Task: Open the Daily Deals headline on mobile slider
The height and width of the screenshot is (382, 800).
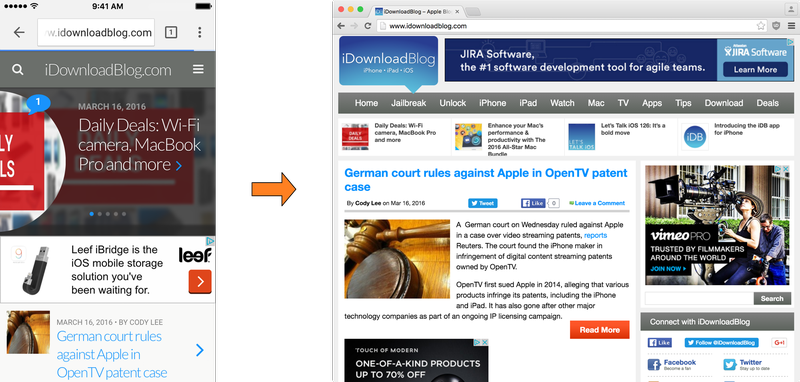Action: 139,145
